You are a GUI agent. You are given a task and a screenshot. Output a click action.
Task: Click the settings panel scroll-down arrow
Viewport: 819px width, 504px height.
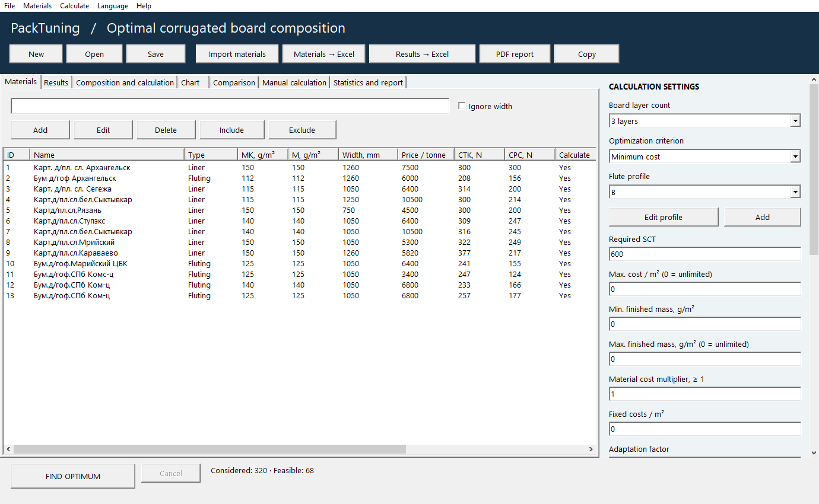pyautogui.click(x=814, y=453)
